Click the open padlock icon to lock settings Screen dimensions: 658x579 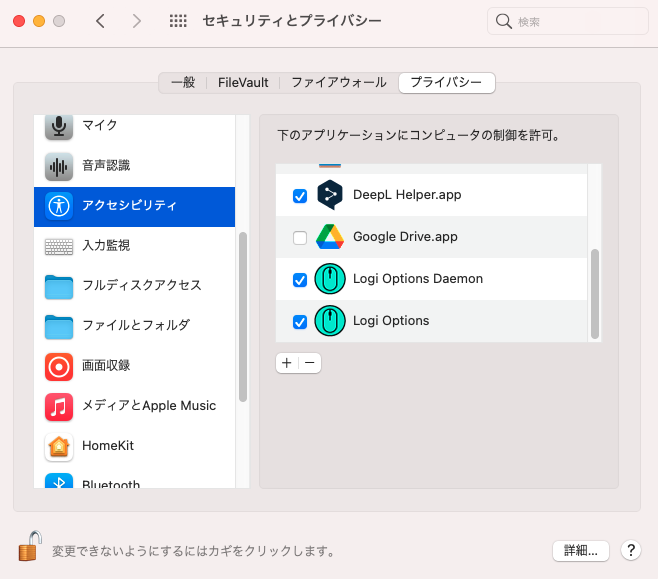coord(30,546)
